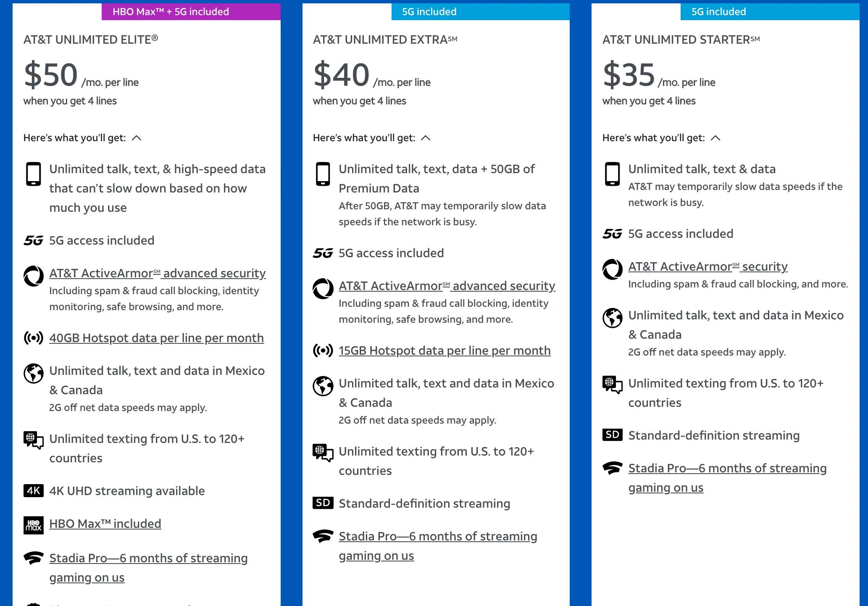The height and width of the screenshot is (606, 868).
Task: Collapse Extra plan "Here's what you'll get" section
Action: coord(426,138)
